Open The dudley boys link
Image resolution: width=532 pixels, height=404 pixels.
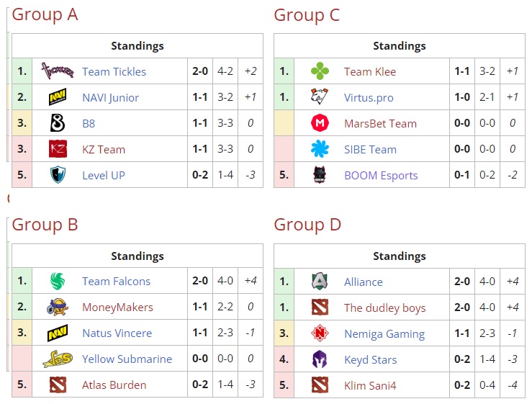pos(384,308)
